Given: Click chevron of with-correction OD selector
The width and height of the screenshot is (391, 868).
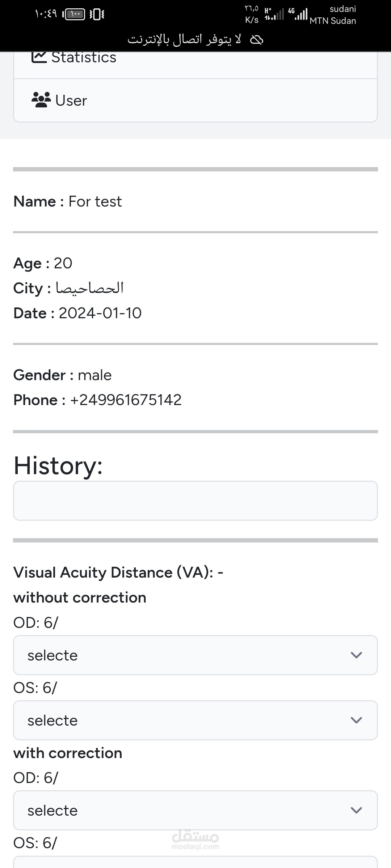Looking at the screenshot, I should [356, 810].
